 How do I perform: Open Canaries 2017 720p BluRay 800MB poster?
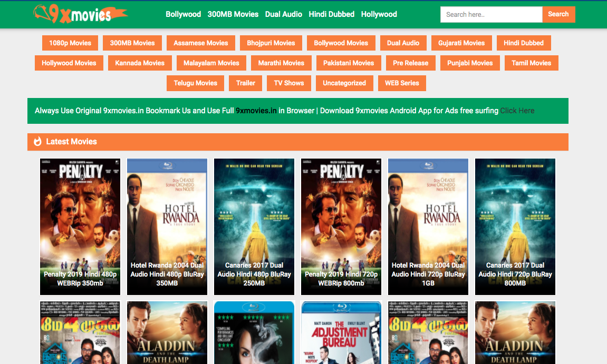tap(515, 227)
